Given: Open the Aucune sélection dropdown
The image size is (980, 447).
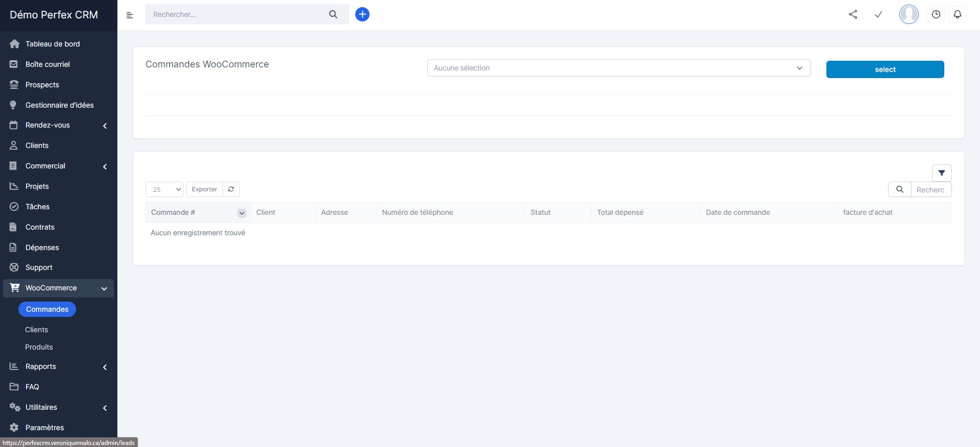Looking at the screenshot, I should (619, 68).
